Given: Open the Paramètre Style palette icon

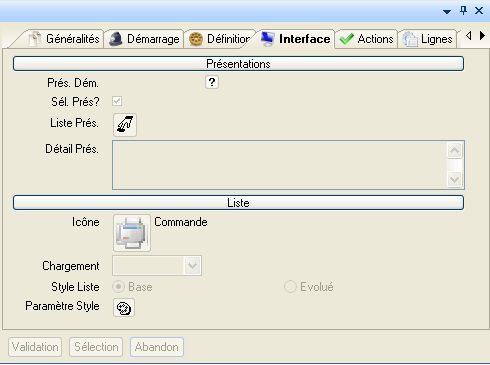Looking at the screenshot, I should [x=124, y=307].
